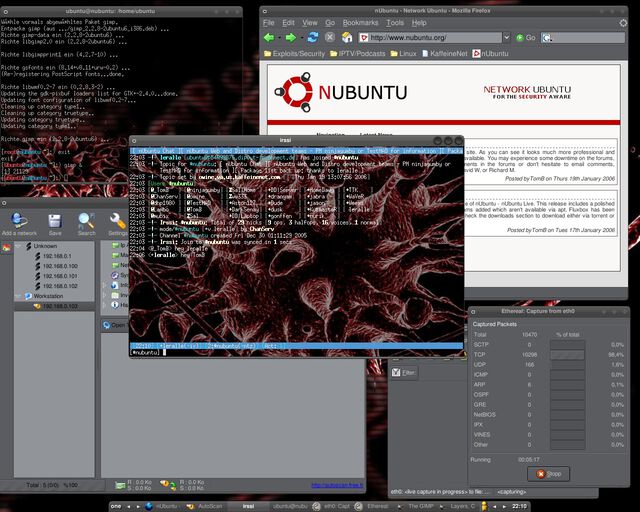
Task: Click the AutoScan website link in status bar
Action: 337,485
